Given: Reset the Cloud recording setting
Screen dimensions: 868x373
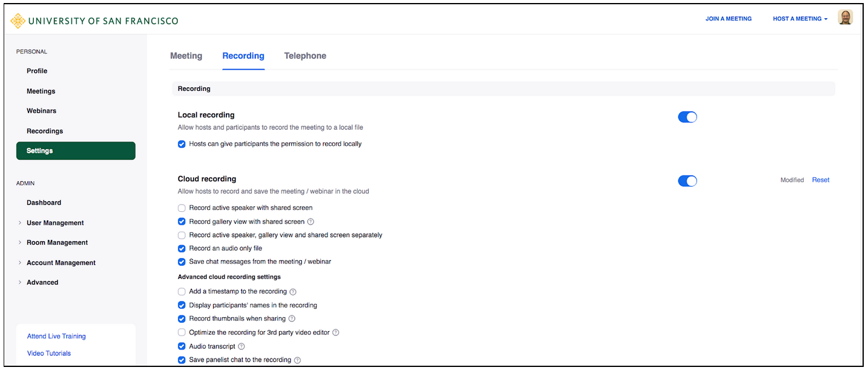Looking at the screenshot, I should (820, 180).
